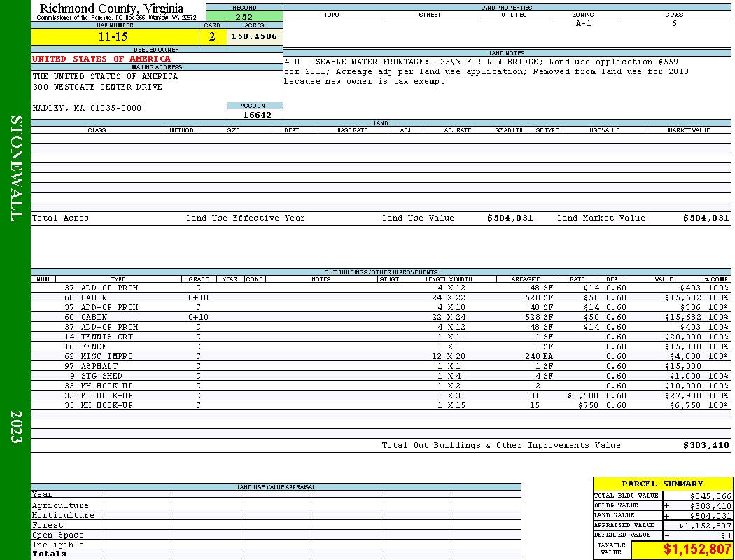Image resolution: width=735 pixels, height=560 pixels.
Task: Click the HADLEY, MA 01035-0000 line
Action: coord(87,108)
